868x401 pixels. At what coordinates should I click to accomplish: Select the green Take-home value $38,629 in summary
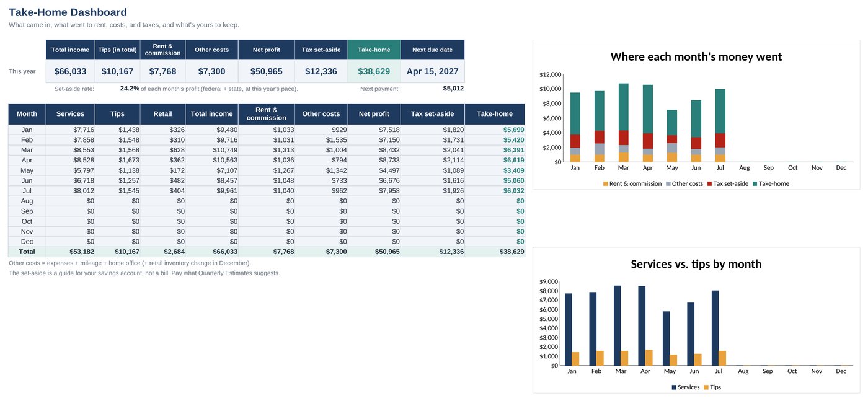374,71
